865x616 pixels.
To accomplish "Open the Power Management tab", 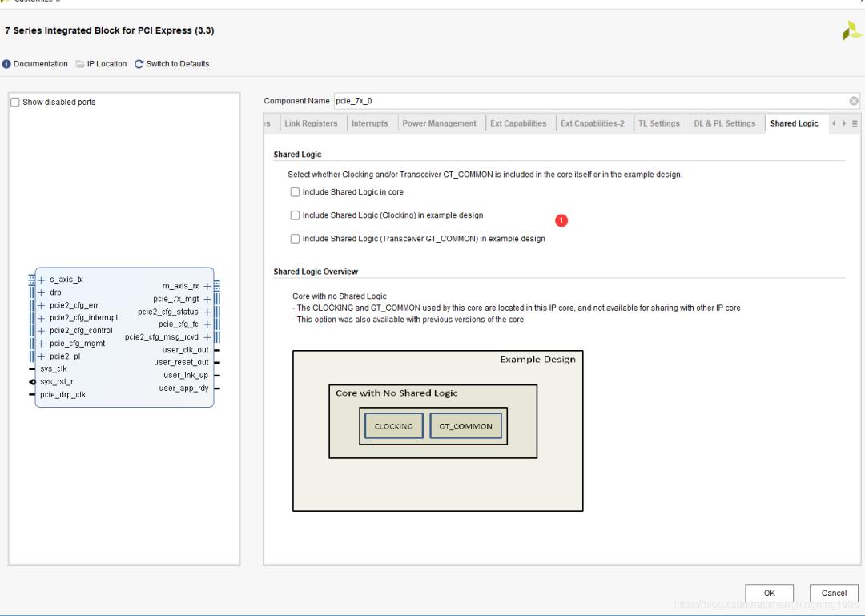I will point(439,123).
